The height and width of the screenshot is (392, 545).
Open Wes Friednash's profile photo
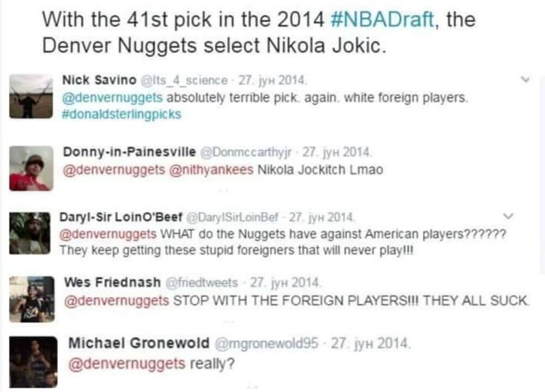point(32,299)
